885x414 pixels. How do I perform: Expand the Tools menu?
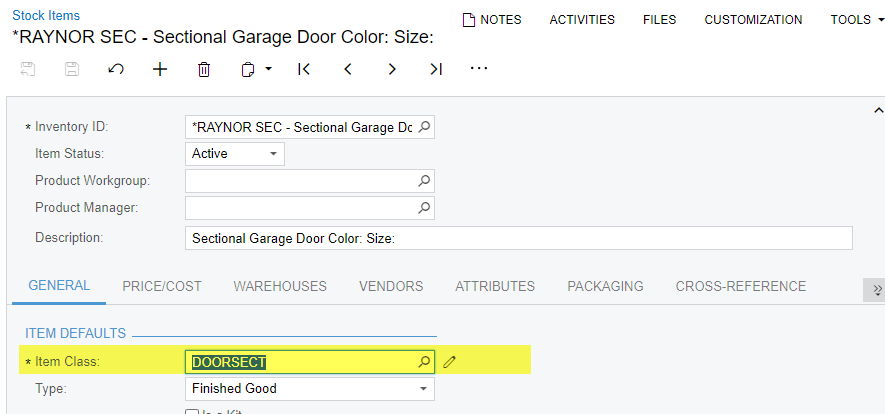pyautogui.click(x=856, y=20)
